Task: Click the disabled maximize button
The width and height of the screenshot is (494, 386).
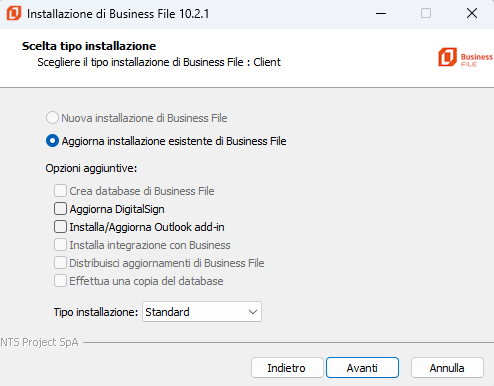Action: (426, 13)
